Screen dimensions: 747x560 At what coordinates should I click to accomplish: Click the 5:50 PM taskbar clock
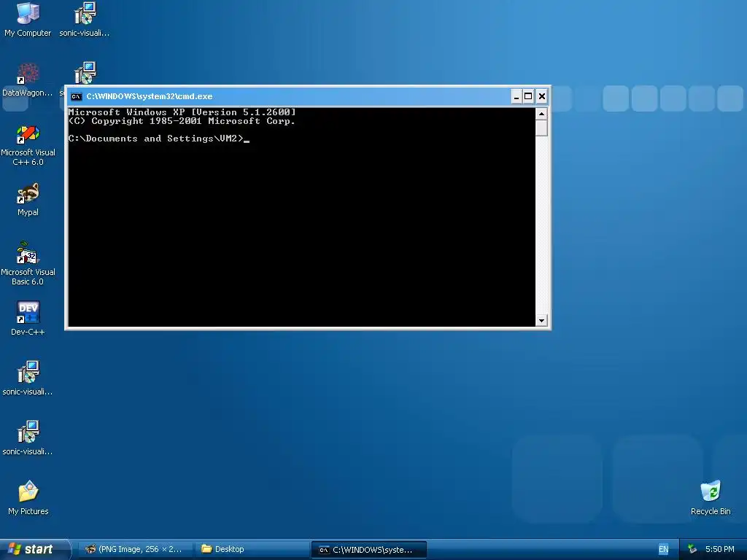719,549
